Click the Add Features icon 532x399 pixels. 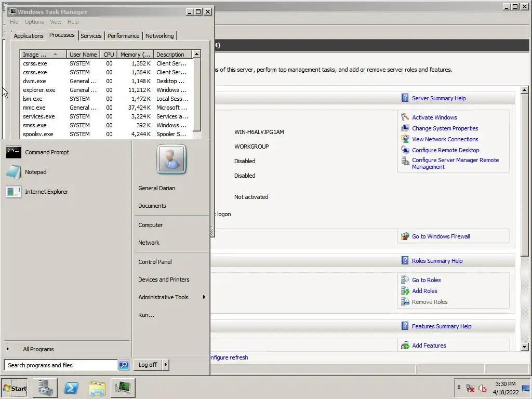tap(405, 345)
